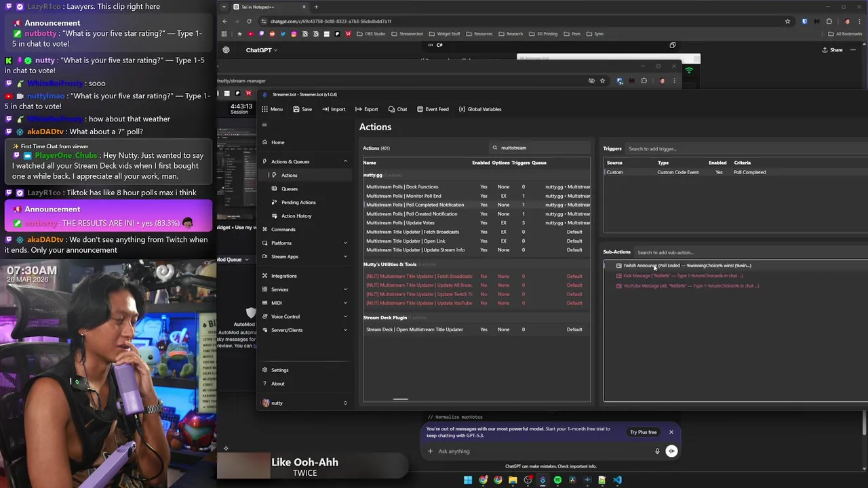
Task: Open Global Variables in toolbar
Action: point(480,109)
